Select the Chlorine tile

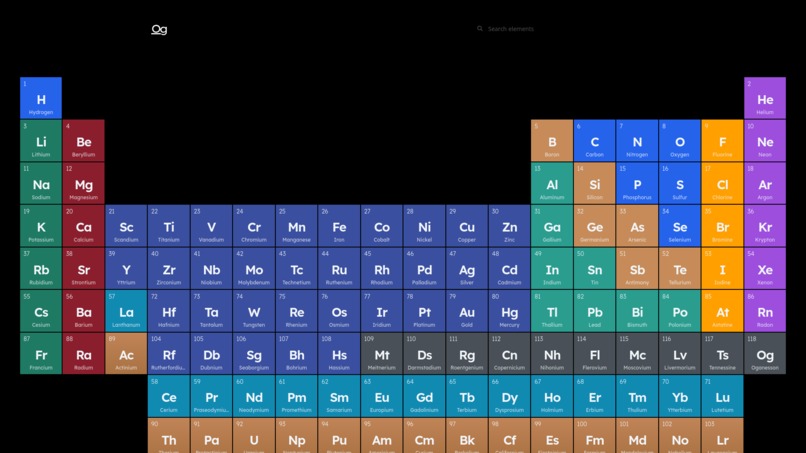722,183
